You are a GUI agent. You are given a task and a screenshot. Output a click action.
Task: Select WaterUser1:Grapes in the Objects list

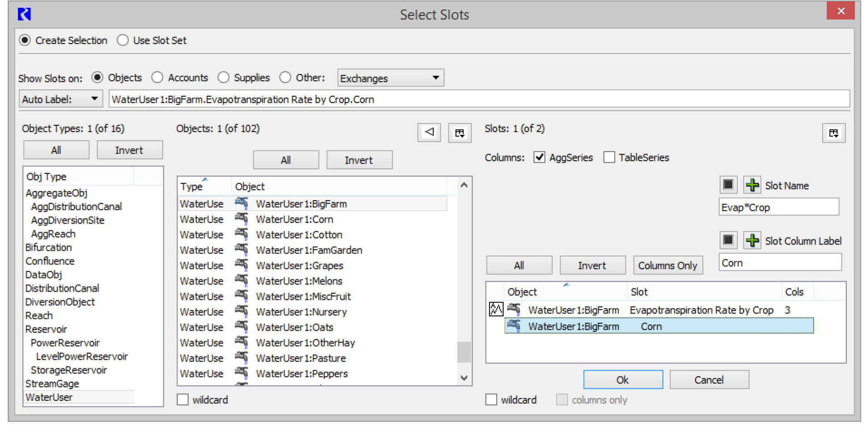(x=299, y=265)
